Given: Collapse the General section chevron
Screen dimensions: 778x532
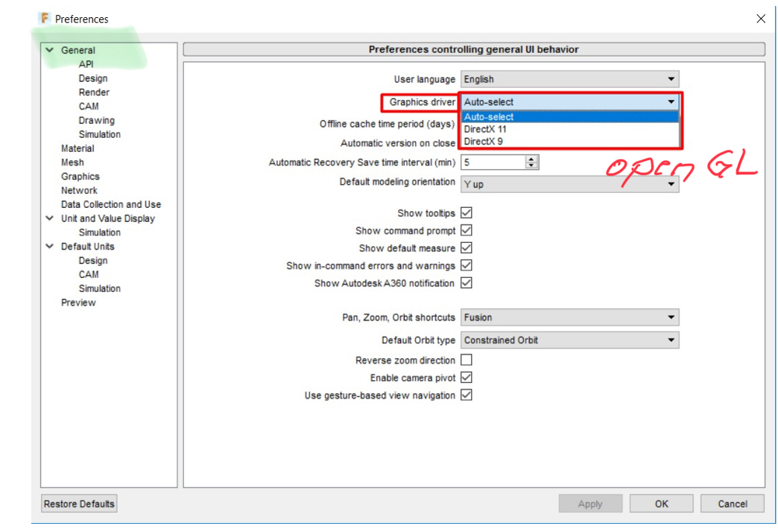Looking at the screenshot, I should point(48,50).
